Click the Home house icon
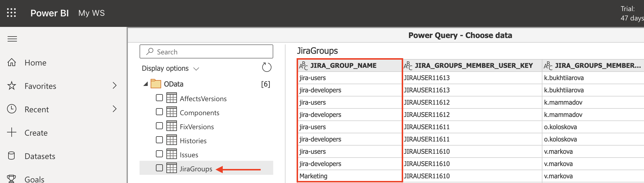The width and height of the screenshot is (644, 183). 12,62
